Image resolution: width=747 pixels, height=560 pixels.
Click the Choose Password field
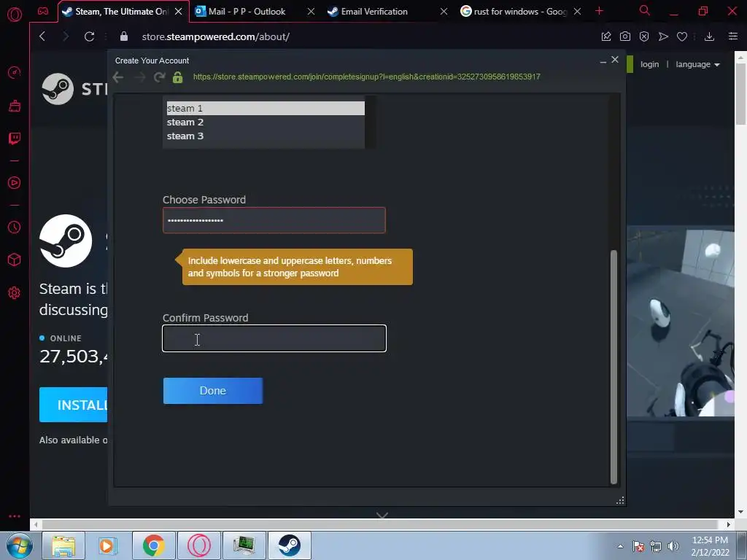pos(274,220)
